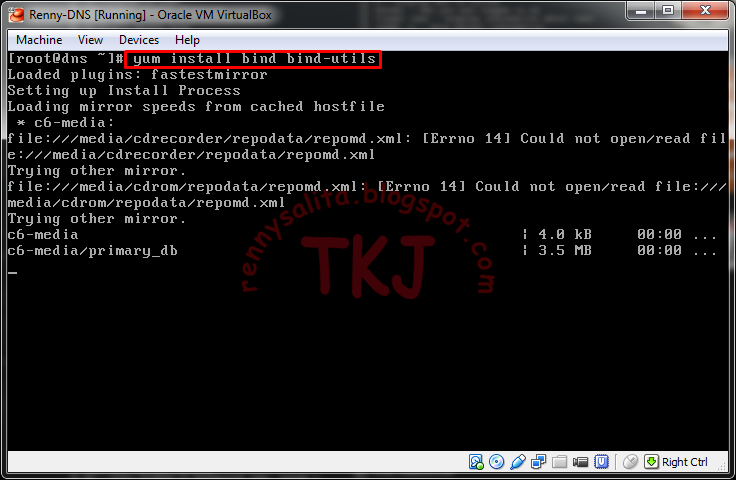Click the VirtualBox app icon in title bar

pyautogui.click(x=16, y=15)
